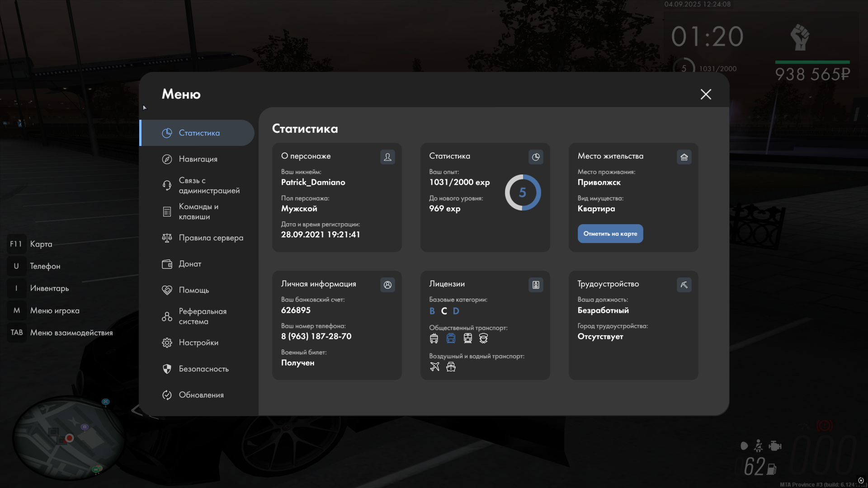Viewport: 868px width, 488px height.
Task: Click the boat license icon
Action: point(451,366)
